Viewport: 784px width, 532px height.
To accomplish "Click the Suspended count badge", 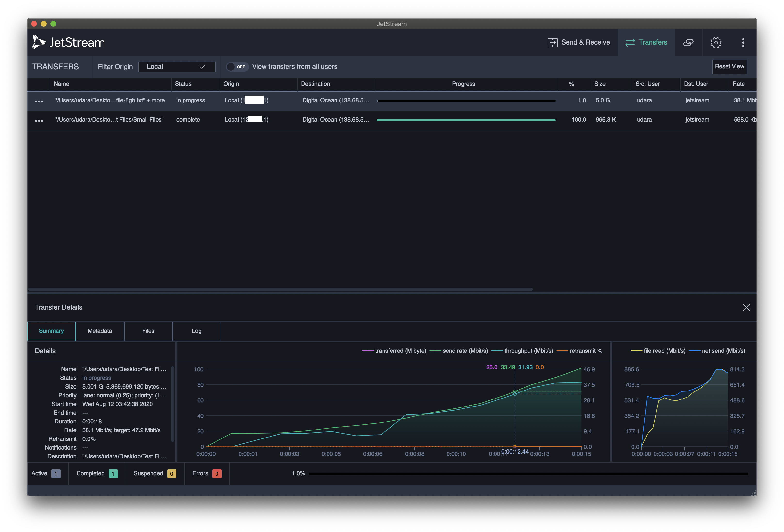I will coord(172,474).
